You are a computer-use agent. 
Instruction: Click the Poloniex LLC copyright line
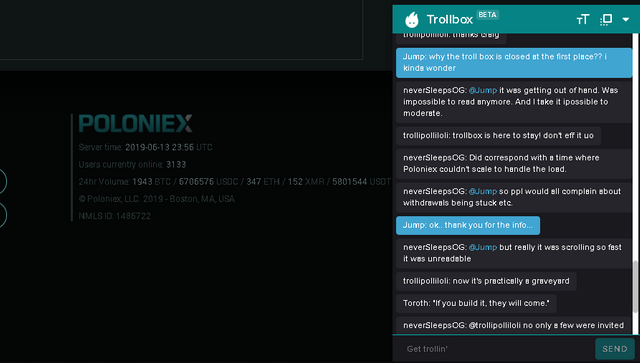(157, 199)
